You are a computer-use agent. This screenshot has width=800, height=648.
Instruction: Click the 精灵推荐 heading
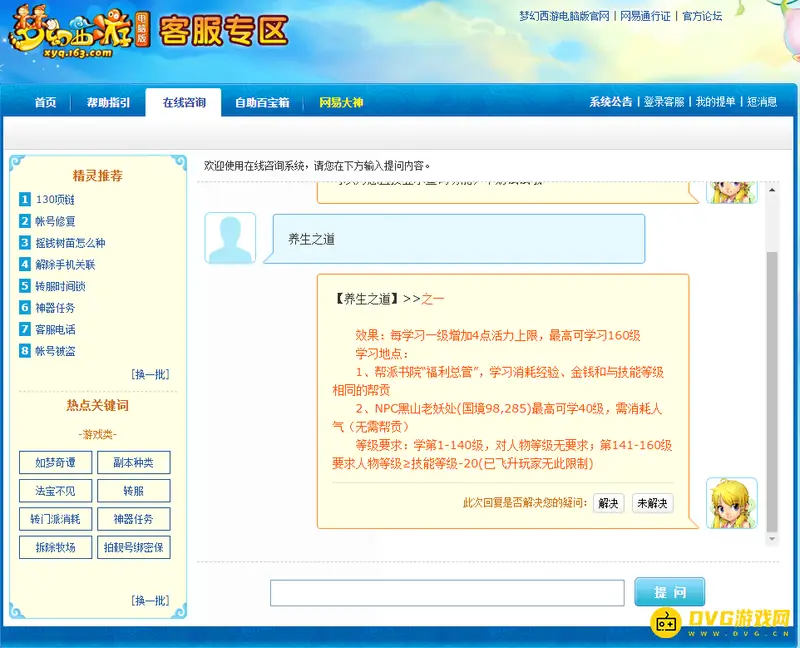97,176
